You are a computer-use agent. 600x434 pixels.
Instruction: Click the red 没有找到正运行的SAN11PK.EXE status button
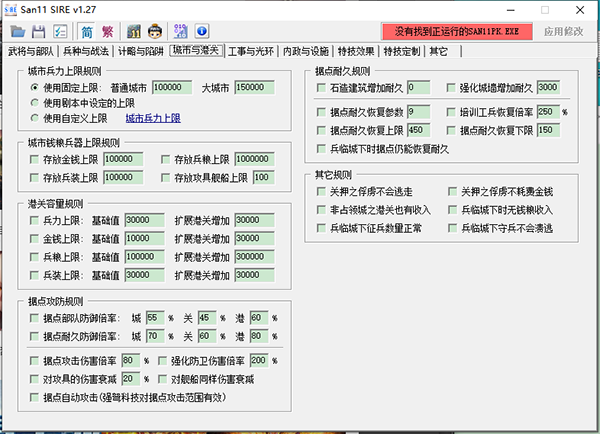(457, 31)
